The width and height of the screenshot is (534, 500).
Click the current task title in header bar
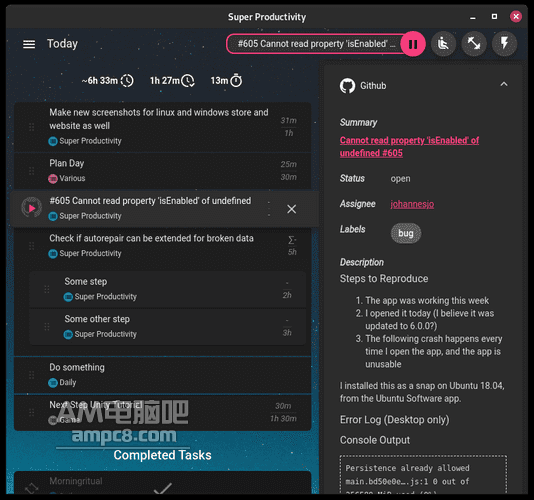coord(316,44)
